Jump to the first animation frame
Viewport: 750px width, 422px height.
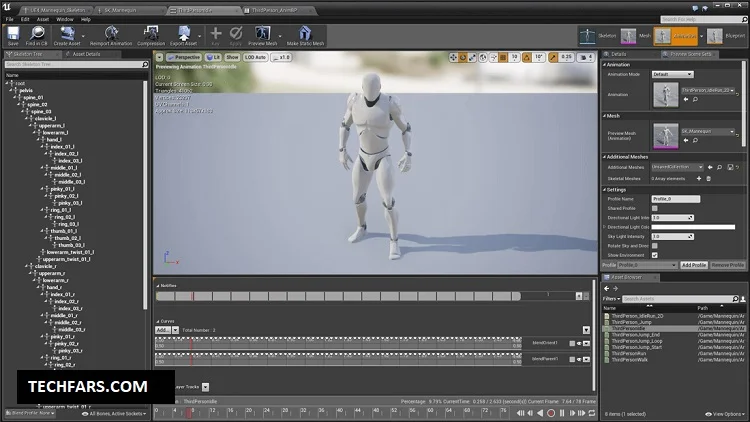(520, 413)
